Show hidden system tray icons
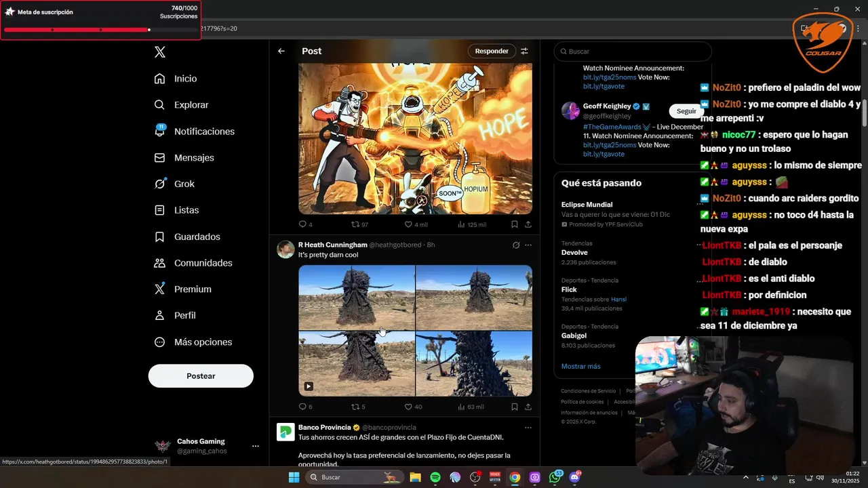 click(746, 477)
